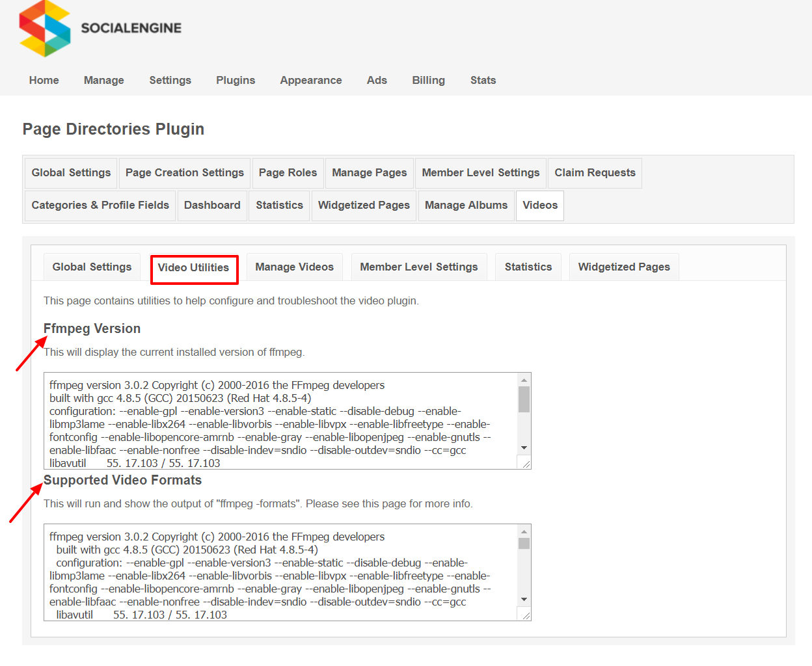This screenshot has height=666, width=812.
Task: Click resize handle of Supported Formats box
Action: pyautogui.click(x=526, y=615)
